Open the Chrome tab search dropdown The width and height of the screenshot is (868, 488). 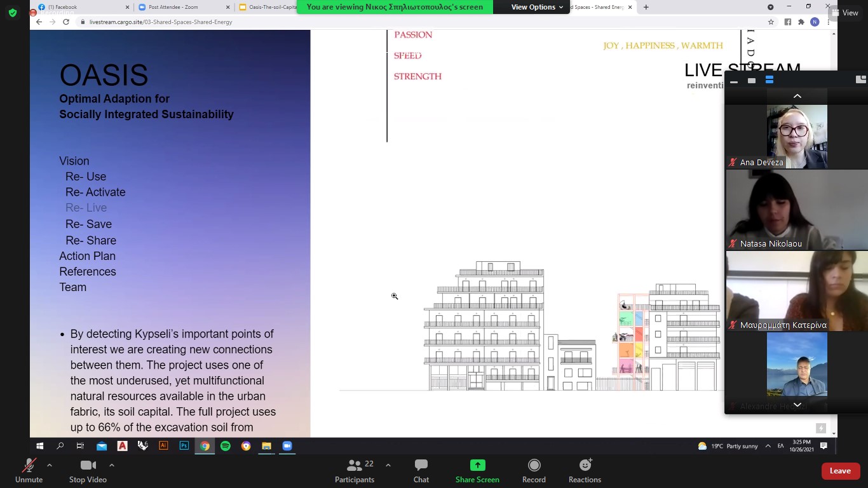770,7
